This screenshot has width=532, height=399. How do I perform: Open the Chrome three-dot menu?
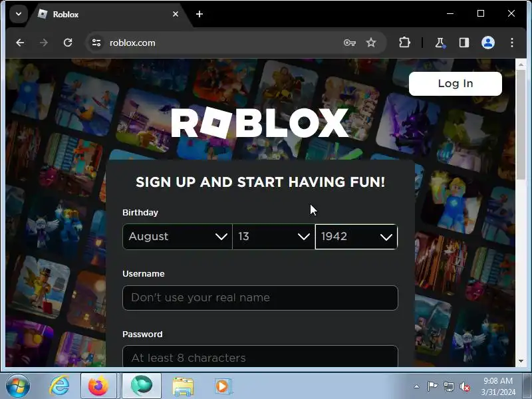[x=512, y=43]
